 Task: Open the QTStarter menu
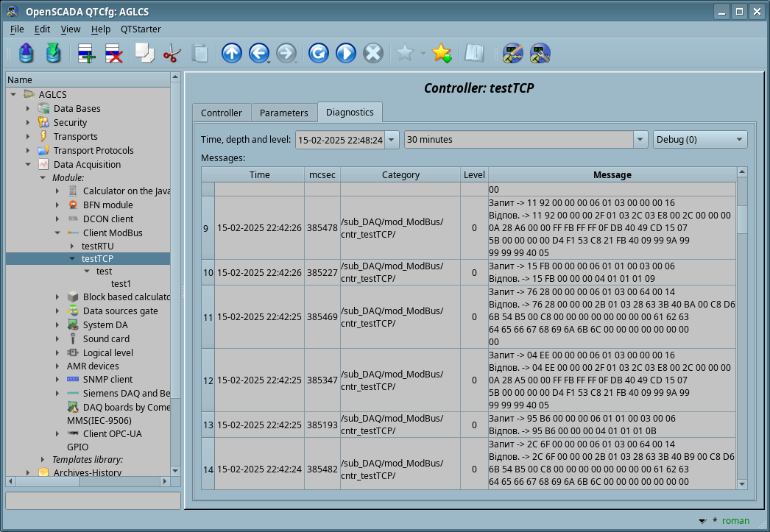141,29
